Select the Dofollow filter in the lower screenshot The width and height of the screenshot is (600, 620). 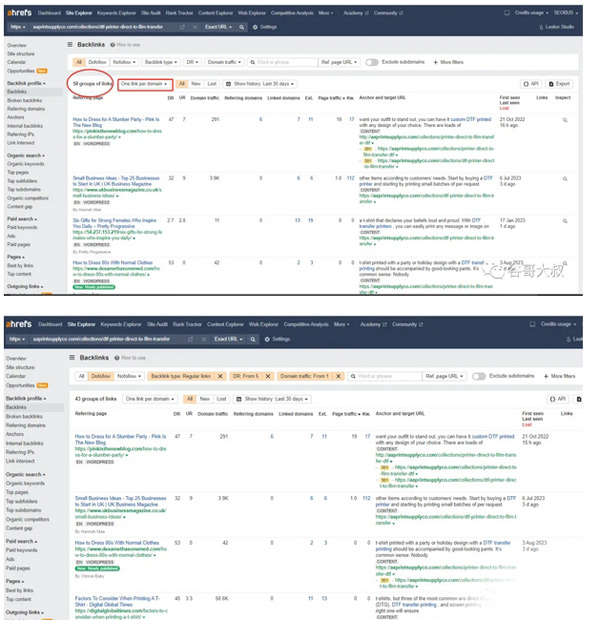tap(98, 376)
